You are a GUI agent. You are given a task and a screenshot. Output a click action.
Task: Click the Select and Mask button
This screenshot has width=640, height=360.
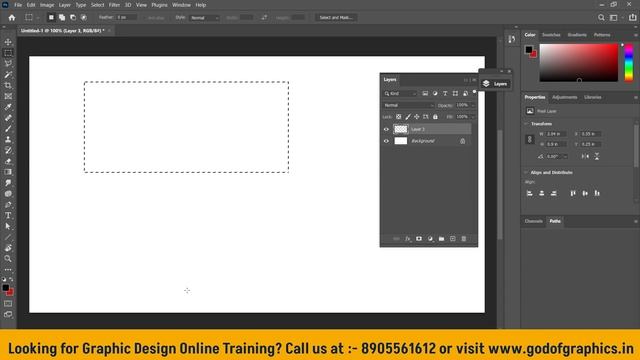336,18
